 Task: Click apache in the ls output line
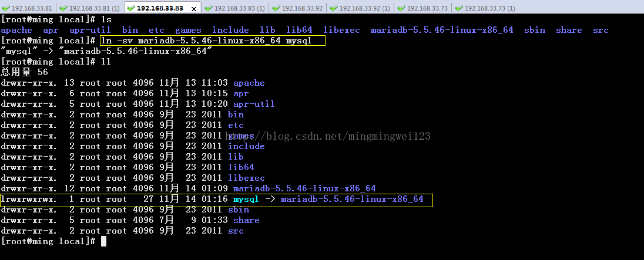[16, 30]
